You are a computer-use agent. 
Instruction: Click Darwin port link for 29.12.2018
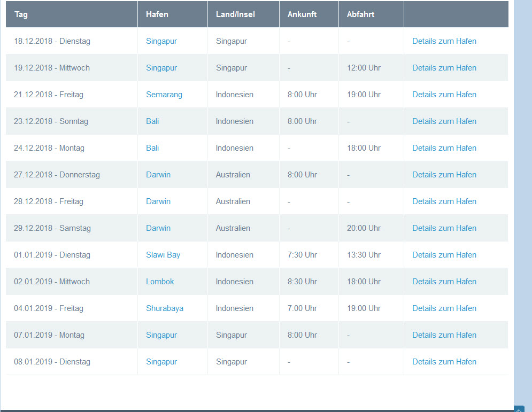(158, 228)
